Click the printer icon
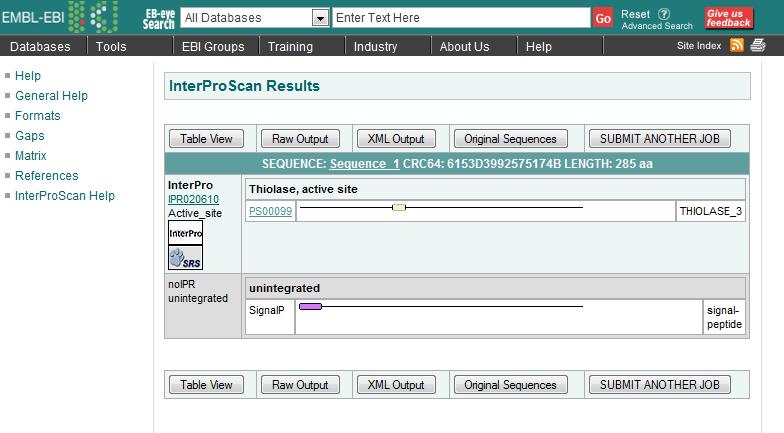The height and width of the screenshot is (433, 784). coord(758,45)
